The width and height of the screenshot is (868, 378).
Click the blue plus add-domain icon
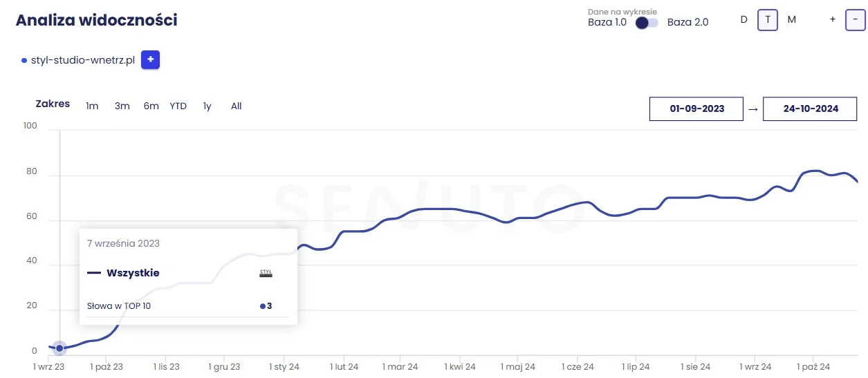(150, 60)
